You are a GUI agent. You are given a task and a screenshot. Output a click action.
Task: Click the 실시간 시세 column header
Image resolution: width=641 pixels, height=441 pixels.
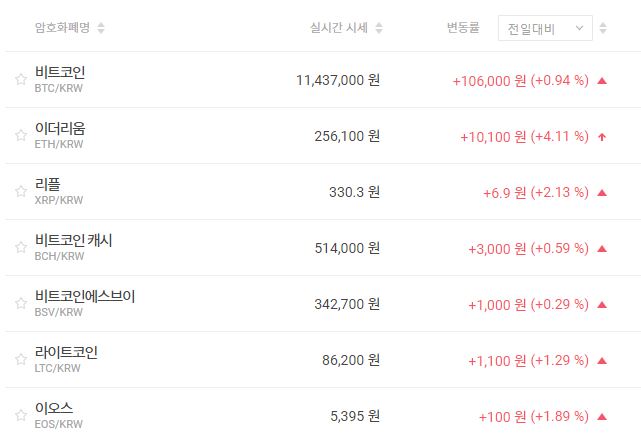pos(339,28)
